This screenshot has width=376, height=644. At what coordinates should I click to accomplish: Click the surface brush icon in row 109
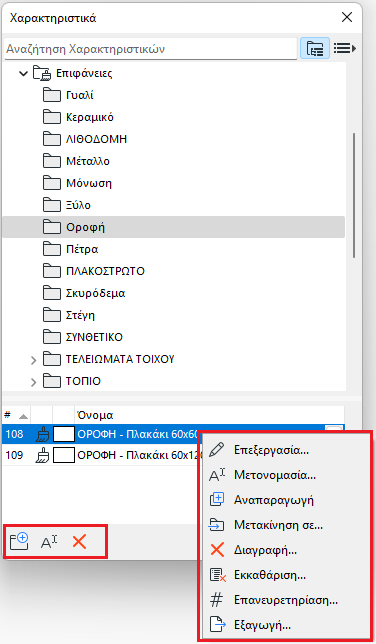pos(42,455)
